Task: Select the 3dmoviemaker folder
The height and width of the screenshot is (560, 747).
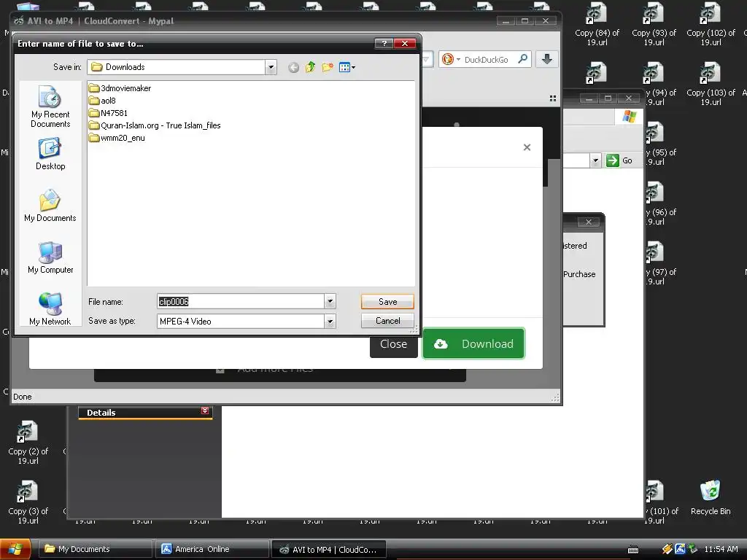Action: [120, 88]
